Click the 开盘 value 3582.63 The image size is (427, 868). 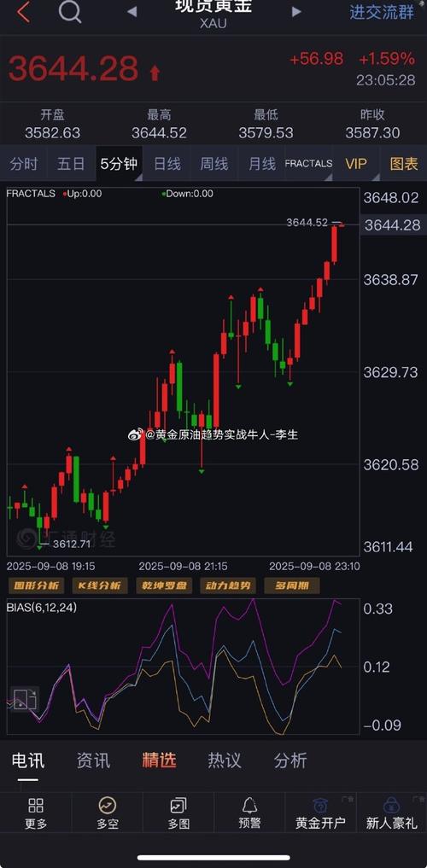pos(53,133)
